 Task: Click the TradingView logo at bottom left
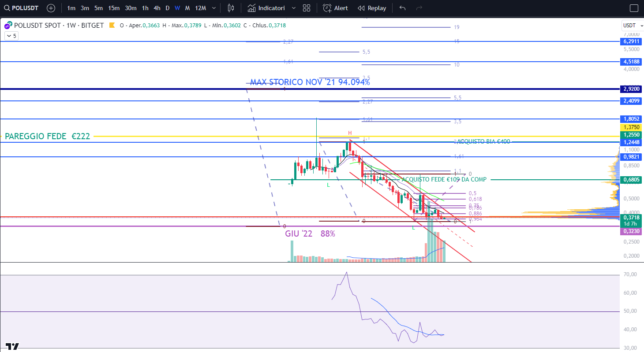coord(12,347)
